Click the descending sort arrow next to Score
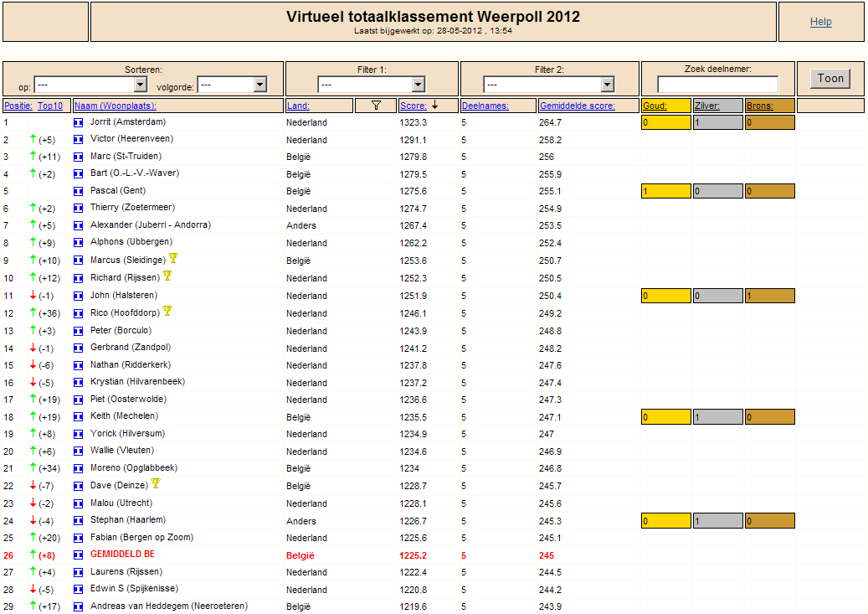Image resolution: width=868 pixels, height=614 pixels. tap(435, 105)
